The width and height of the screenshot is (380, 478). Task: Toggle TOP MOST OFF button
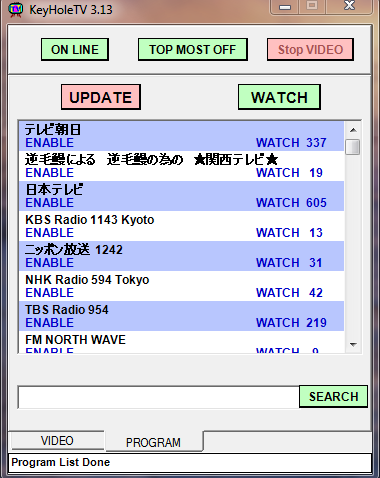[x=193, y=50]
